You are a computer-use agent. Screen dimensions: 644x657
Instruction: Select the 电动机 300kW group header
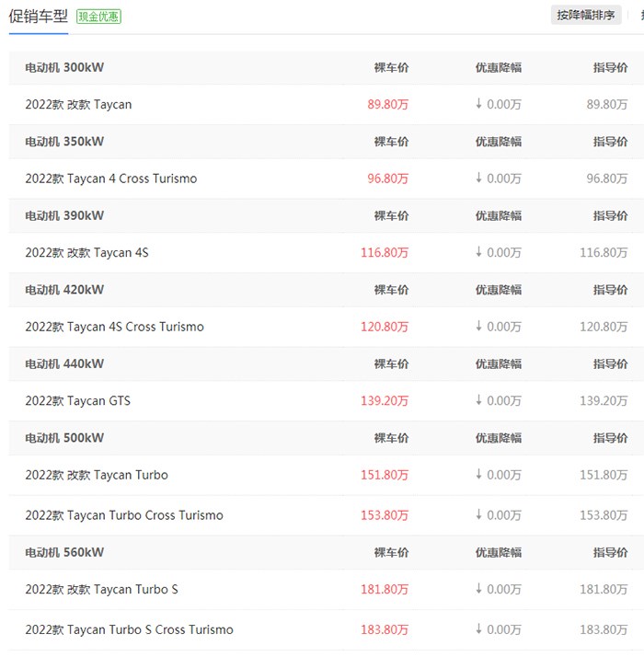tap(64, 67)
